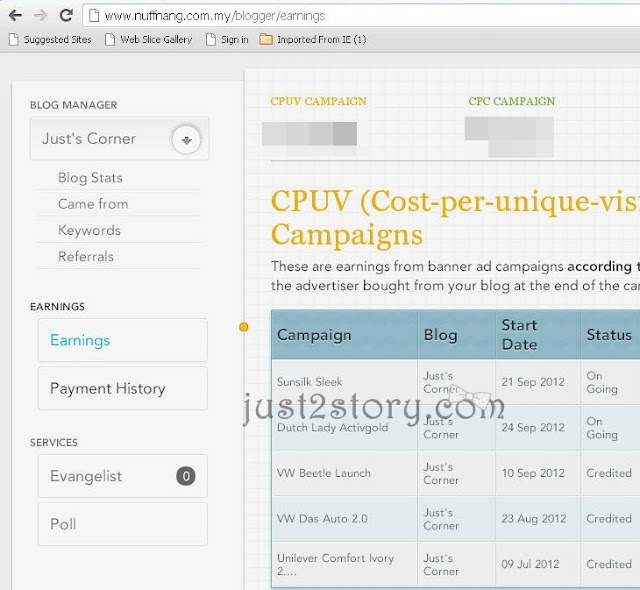Switch to CPUV CAMPAIGN tab
This screenshot has height=590, width=640.
pyautogui.click(x=318, y=101)
